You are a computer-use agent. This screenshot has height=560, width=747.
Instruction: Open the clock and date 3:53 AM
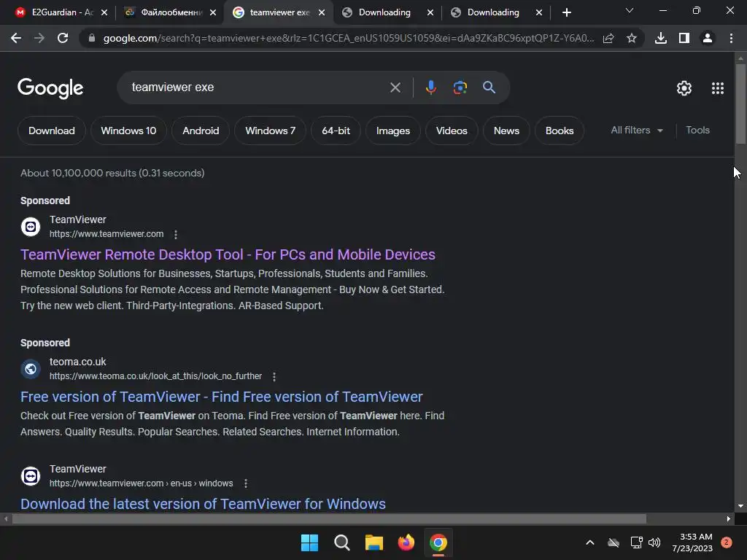[693, 542]
